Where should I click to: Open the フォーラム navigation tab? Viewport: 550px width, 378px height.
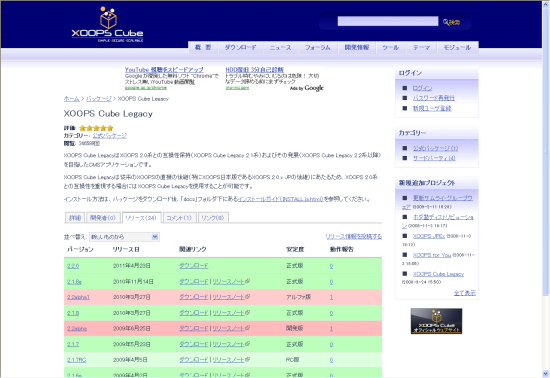pos(317,48)
